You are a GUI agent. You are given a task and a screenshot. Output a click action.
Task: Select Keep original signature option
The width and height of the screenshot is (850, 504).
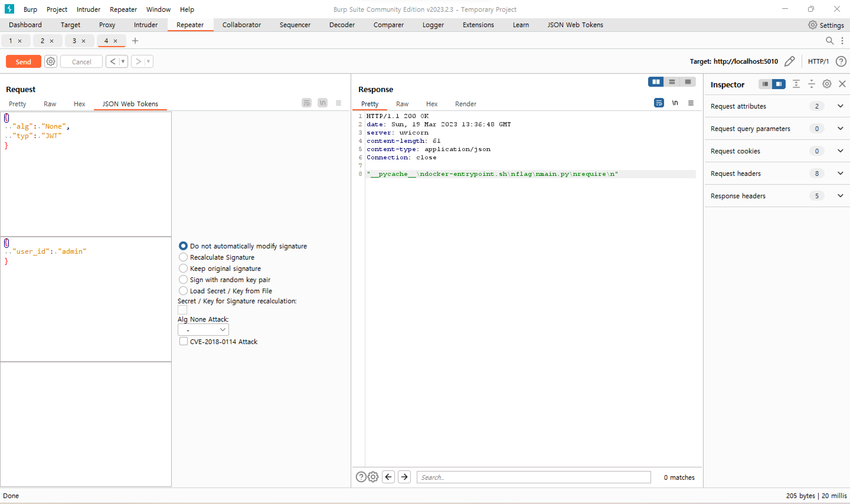183,268
